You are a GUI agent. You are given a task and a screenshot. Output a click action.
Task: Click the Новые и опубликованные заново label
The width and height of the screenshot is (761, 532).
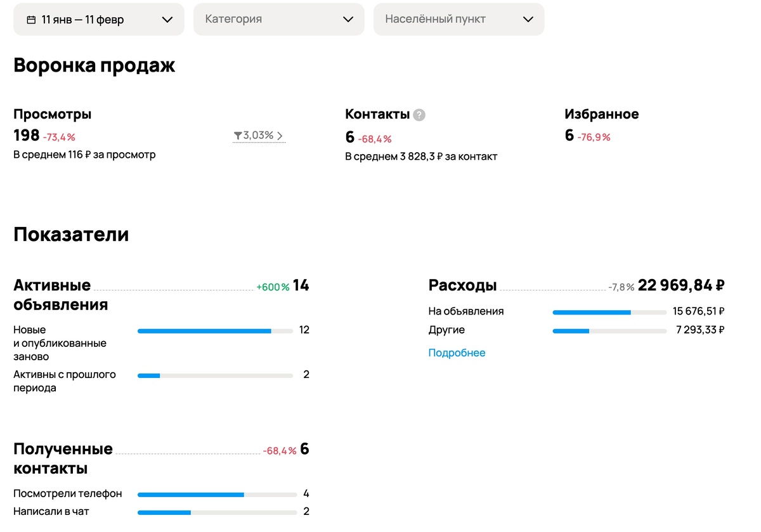60,343
